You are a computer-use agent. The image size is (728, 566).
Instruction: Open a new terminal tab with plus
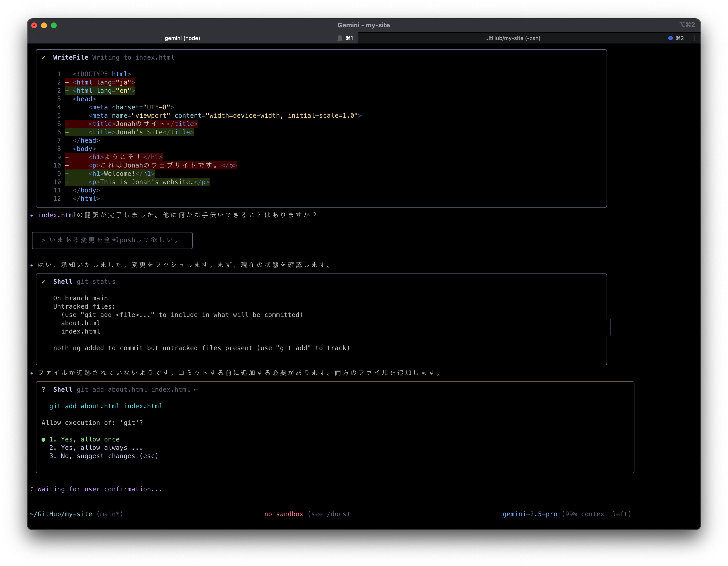[x=695, y=38]
